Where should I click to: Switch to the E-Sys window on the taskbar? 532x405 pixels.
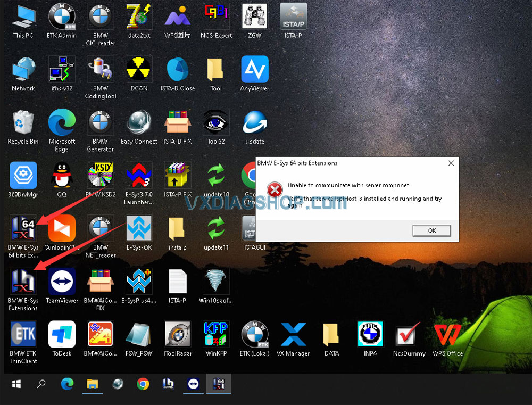pos(218,384)
